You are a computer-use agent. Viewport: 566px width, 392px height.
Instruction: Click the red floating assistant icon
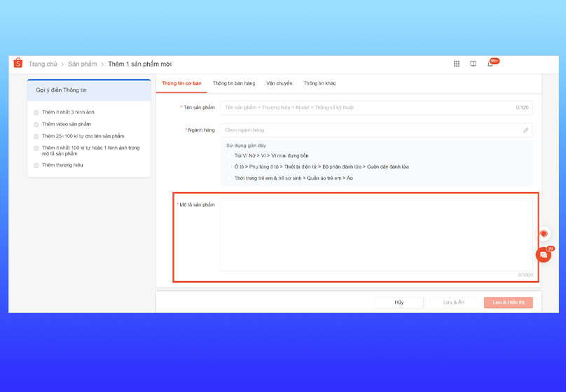(544, 234)
